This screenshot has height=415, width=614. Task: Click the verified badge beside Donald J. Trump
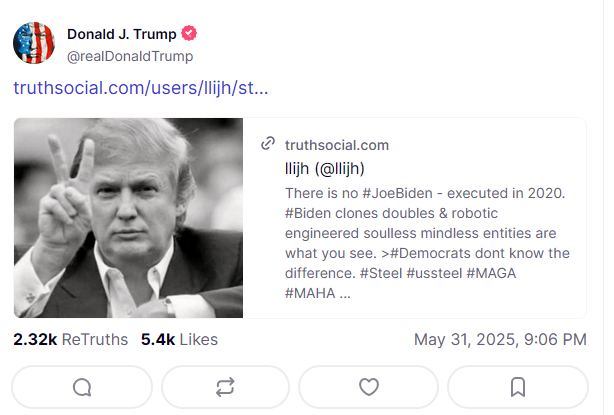[x=189, y=33]
